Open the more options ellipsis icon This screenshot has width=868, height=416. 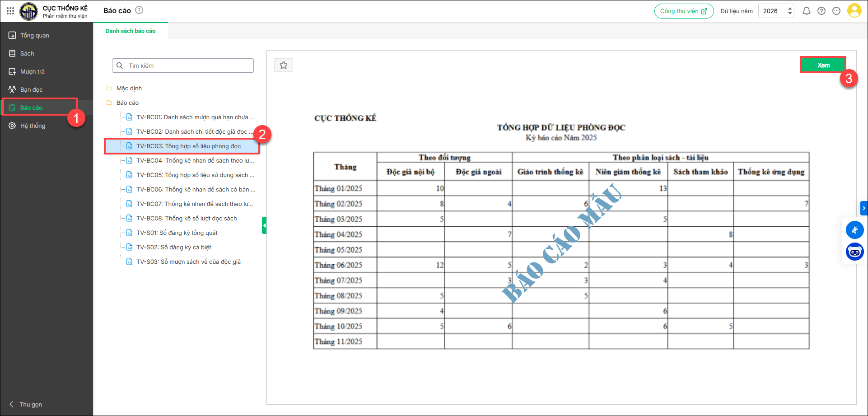tap(836, 11)
